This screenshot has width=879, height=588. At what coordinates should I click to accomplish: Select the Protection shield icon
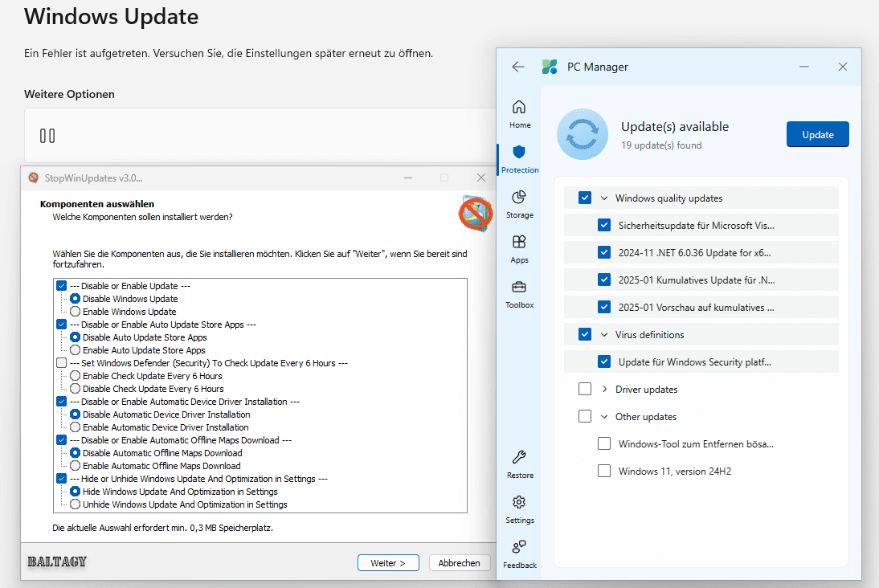coord(519,153)
